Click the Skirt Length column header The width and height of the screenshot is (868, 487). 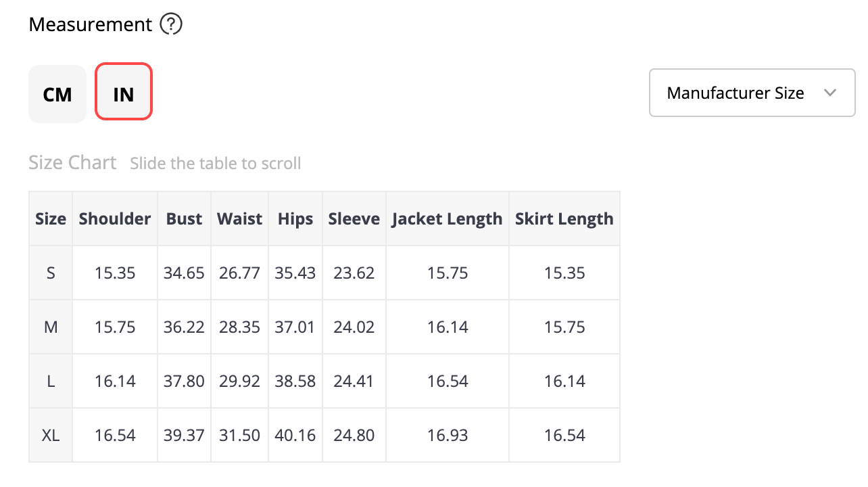tap(564, 219)
